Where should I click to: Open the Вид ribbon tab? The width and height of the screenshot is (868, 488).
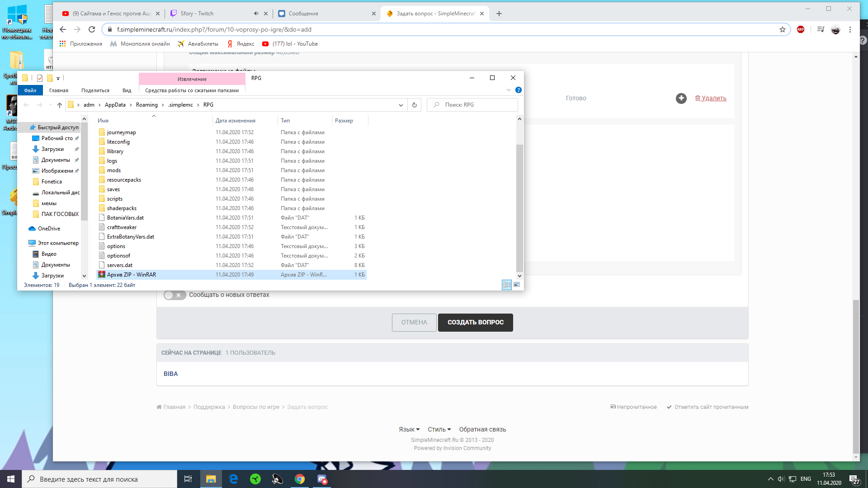(x=127, y=90)
